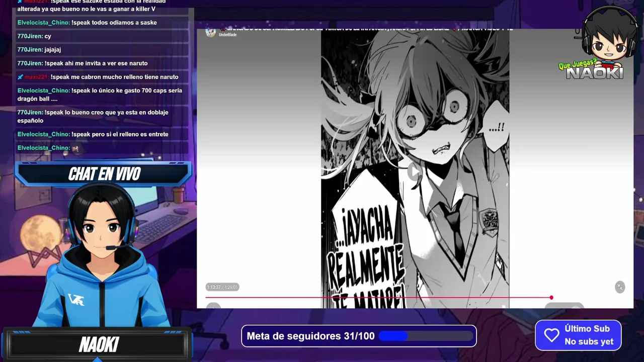Viewport: 644px width, 362px height.
Task: Click the video title text atop player
Action: pyautogui.click(x=366, y=29)
